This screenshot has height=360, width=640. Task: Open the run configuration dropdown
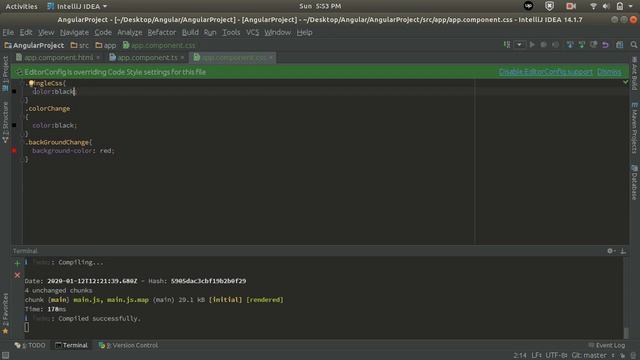point(519,44)
